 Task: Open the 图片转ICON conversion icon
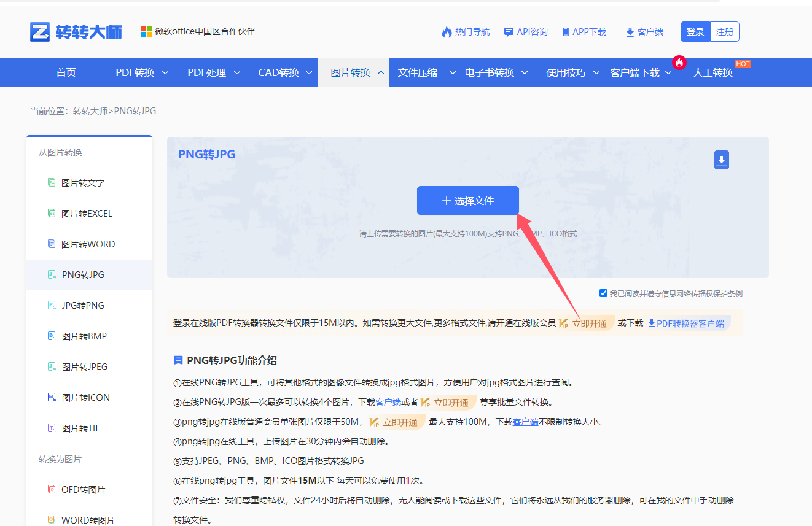pyautogui.click(x=52, y=397)
